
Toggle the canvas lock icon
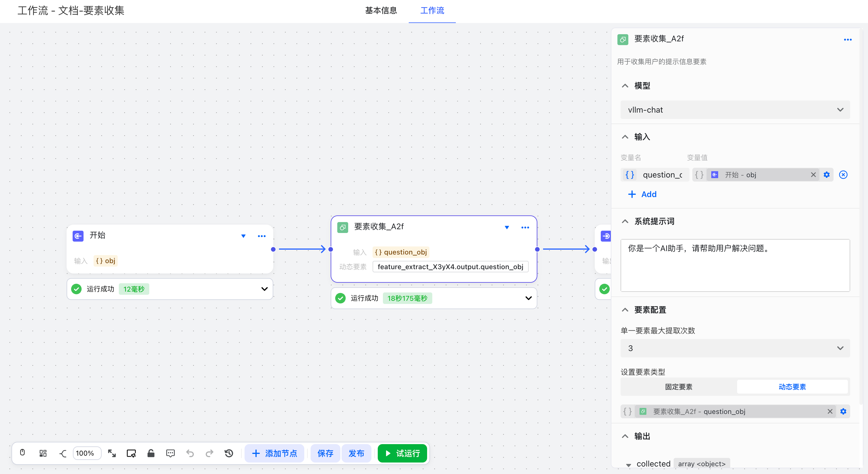click(x=151, y=453)
